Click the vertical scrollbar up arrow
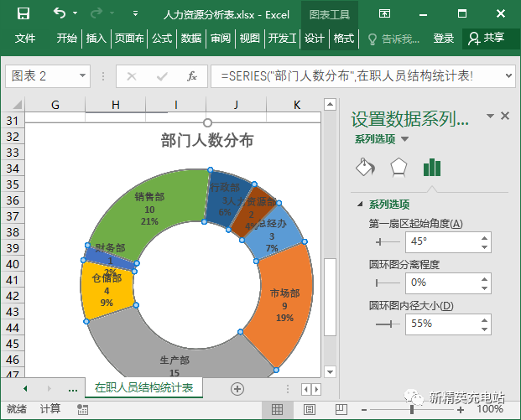This screenshot has height=420, width=521. tap(330, 104)
